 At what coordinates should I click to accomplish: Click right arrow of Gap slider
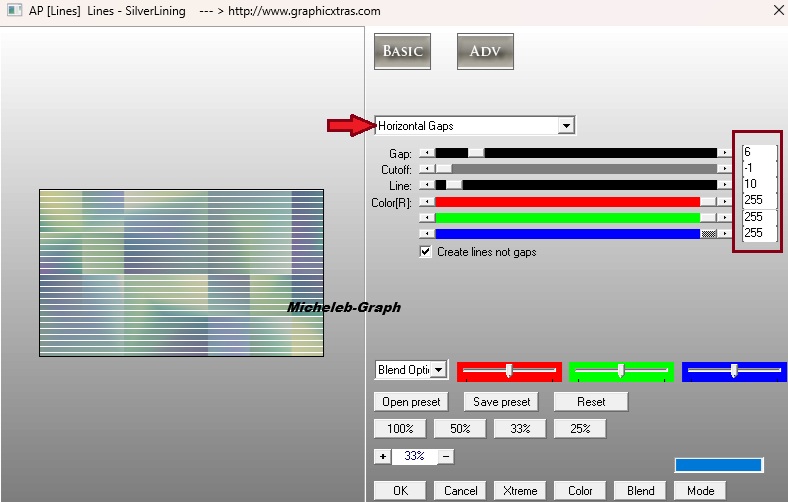[x=725, y=153]
